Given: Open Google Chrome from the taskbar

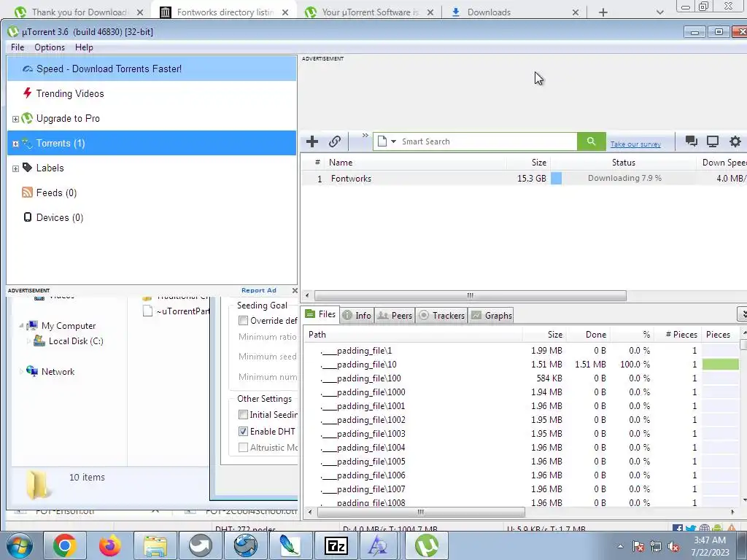Looking at the screenshot, I should (x=65, y=545).
